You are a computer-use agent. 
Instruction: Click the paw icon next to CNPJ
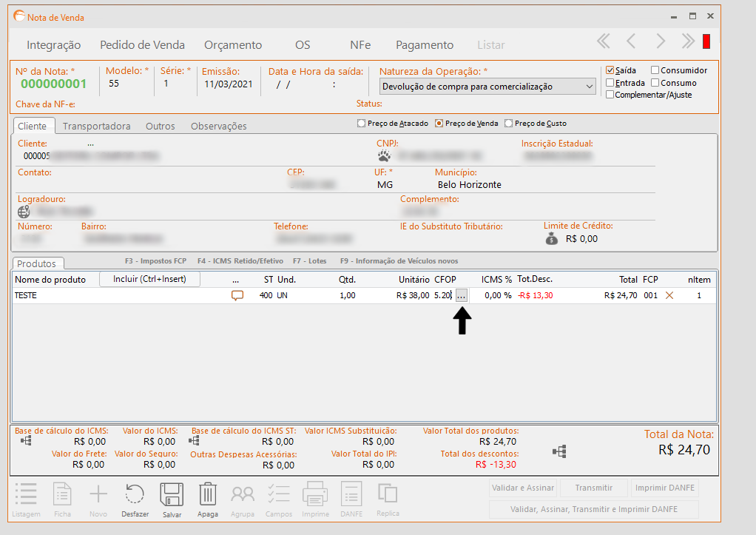[x=384, y=156]
